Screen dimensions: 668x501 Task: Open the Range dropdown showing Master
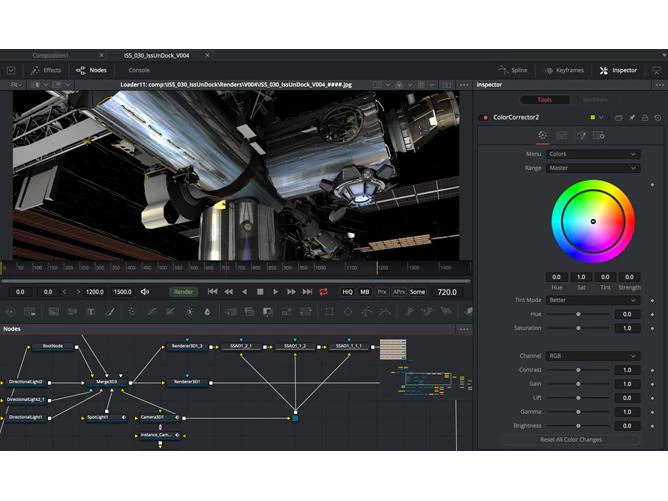coord(593,168)
